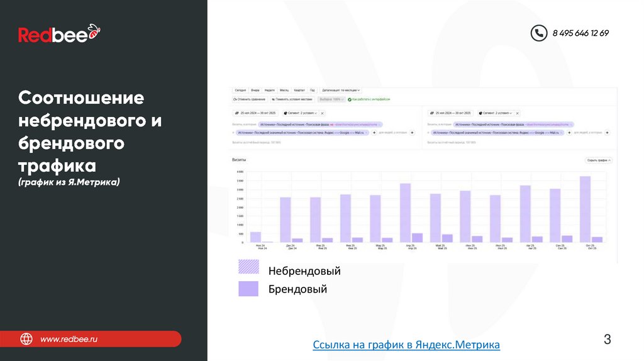The image size is (644, 361).
Task: Click the tall bar for Апр 25
Action: point(406,213)
